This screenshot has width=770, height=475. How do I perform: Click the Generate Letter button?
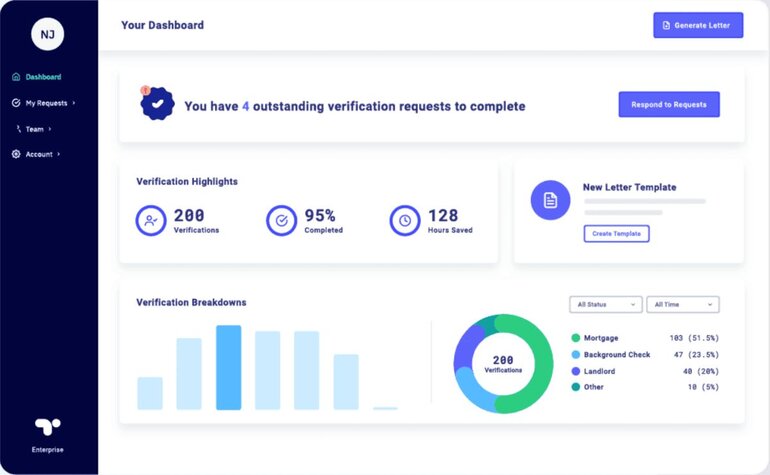coord(698,25)
